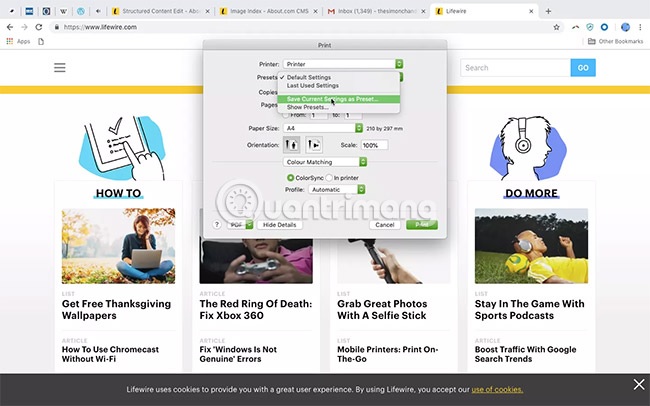Open the Colour Matching dropdown
The image size is (650, 406).
point(325,162)
